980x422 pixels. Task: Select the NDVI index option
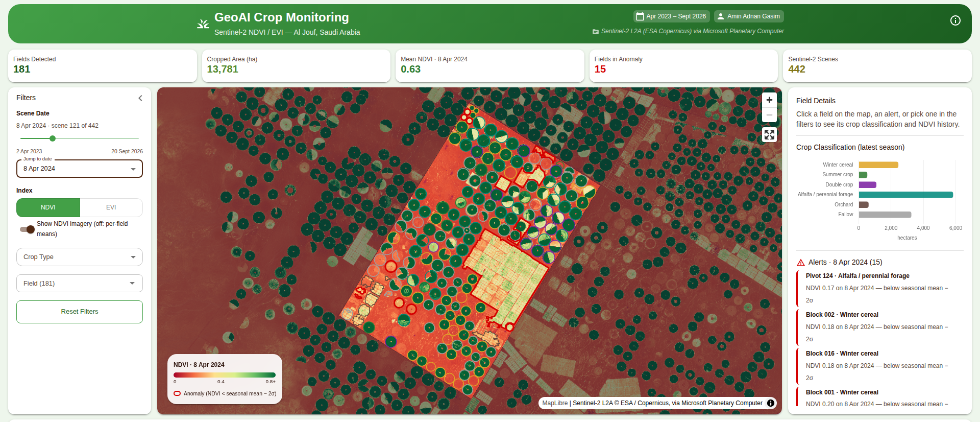pyautogui.click(x=48, y=207)
